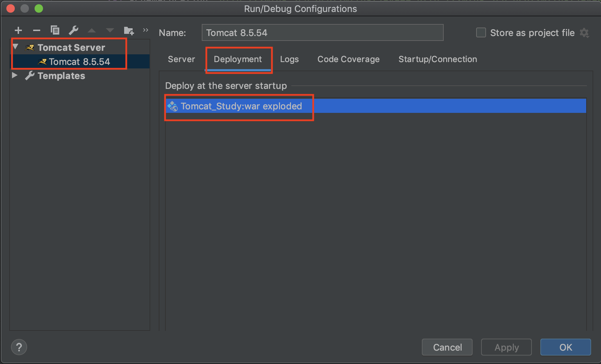Open the gear icon beside Store as project file
601x364 pixels.
(584, 33)
